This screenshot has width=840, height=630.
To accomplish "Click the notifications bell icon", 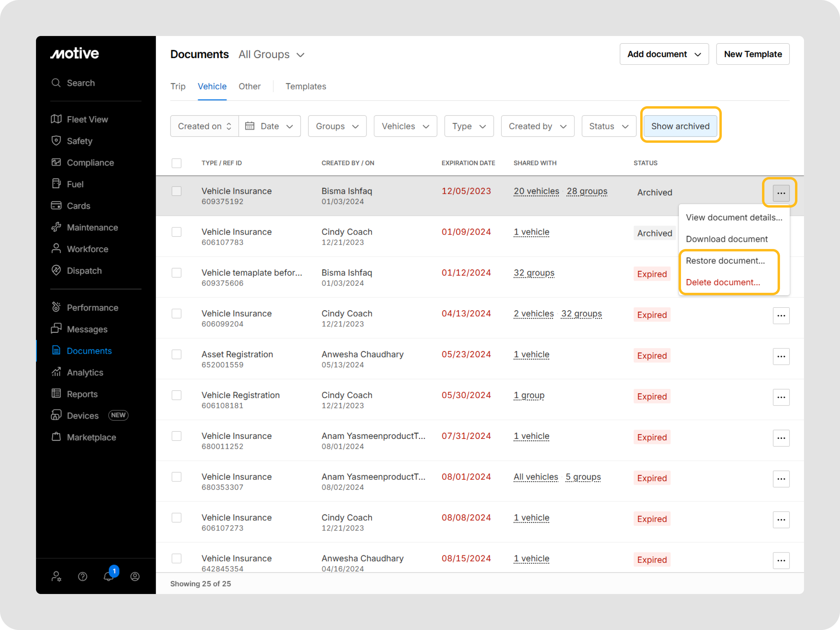I will (109, 577).
